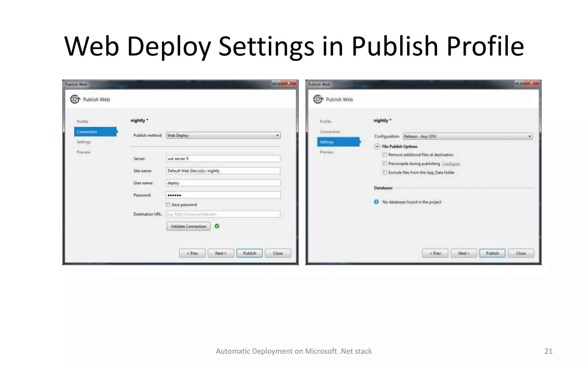
Task: Check Precompile during publishing option
Action: click(384, 164)
